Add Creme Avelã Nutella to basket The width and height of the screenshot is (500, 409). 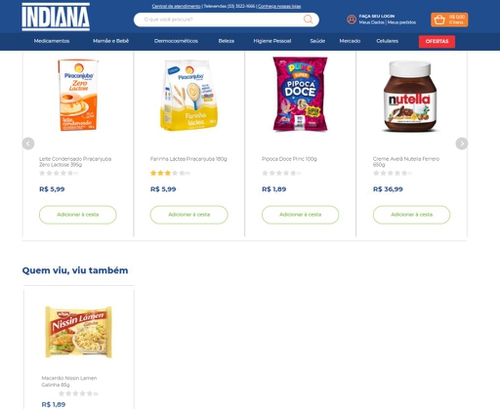[x=411, y=215]
